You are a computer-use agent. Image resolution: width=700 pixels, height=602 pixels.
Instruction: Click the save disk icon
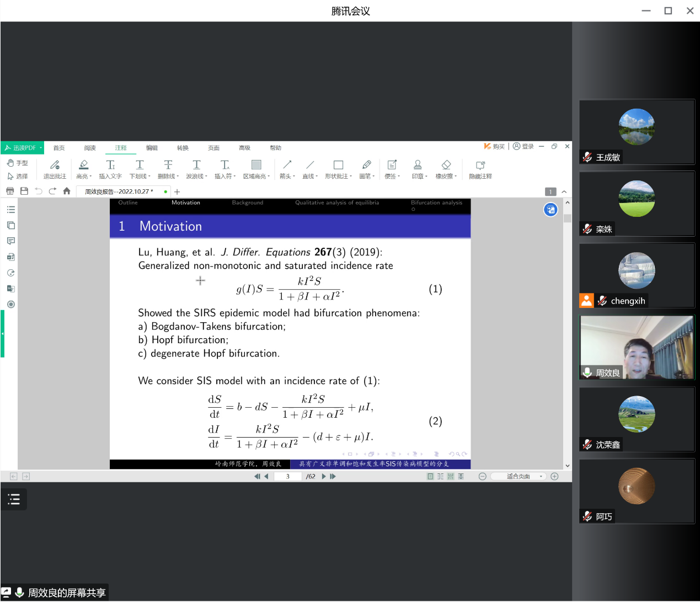click(x=24, y=191)
